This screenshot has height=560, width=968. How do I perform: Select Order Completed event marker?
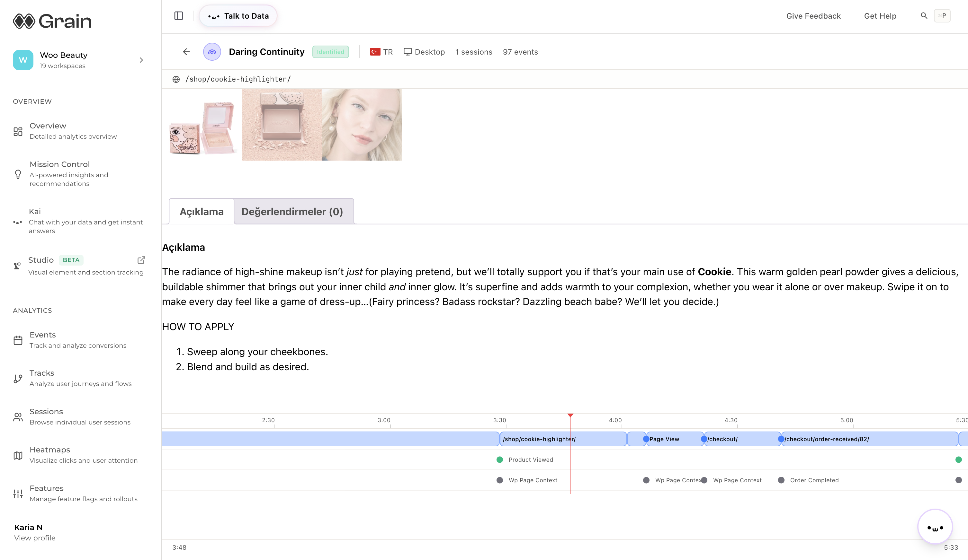pos(781,480)
